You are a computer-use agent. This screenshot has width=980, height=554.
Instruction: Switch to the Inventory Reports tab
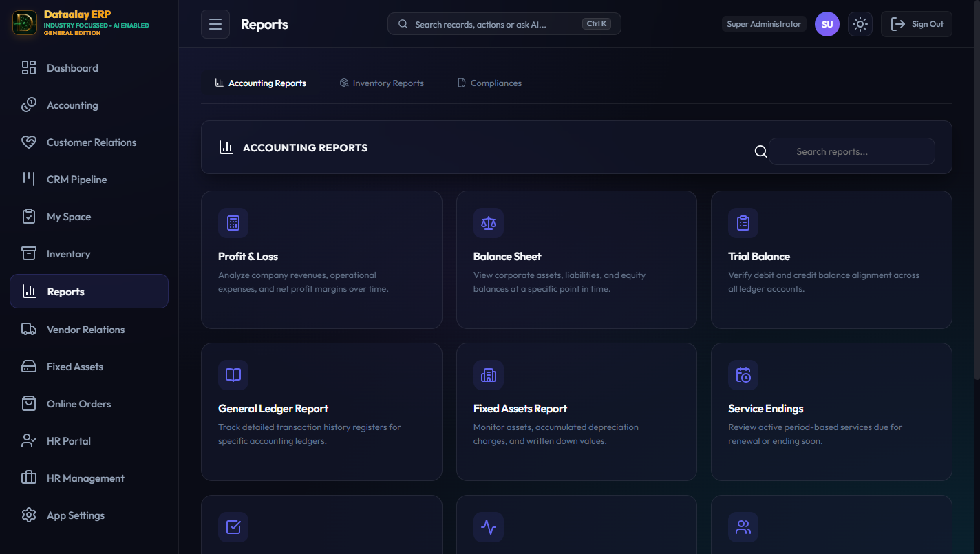coord(382,83)
